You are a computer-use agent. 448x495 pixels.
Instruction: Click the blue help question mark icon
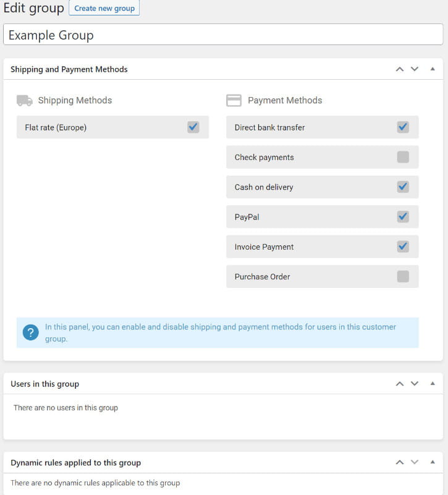pos(30,332)
